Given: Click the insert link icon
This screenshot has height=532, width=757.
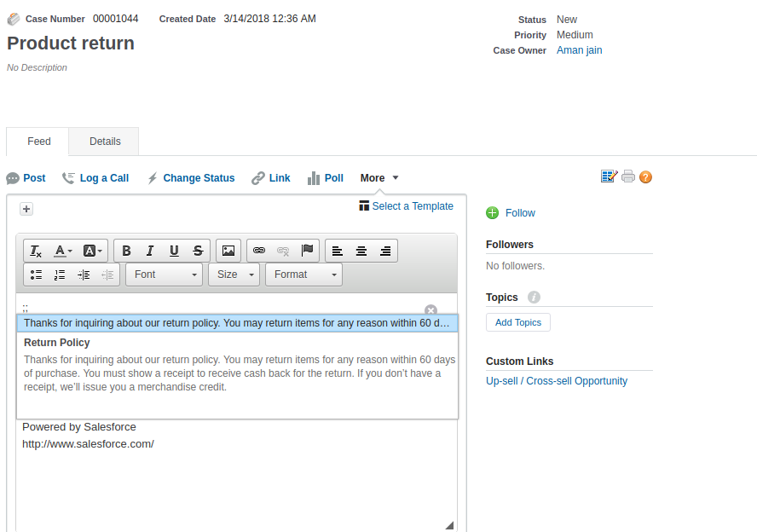Looking at the screenshot, I should [x=259, y=251].
